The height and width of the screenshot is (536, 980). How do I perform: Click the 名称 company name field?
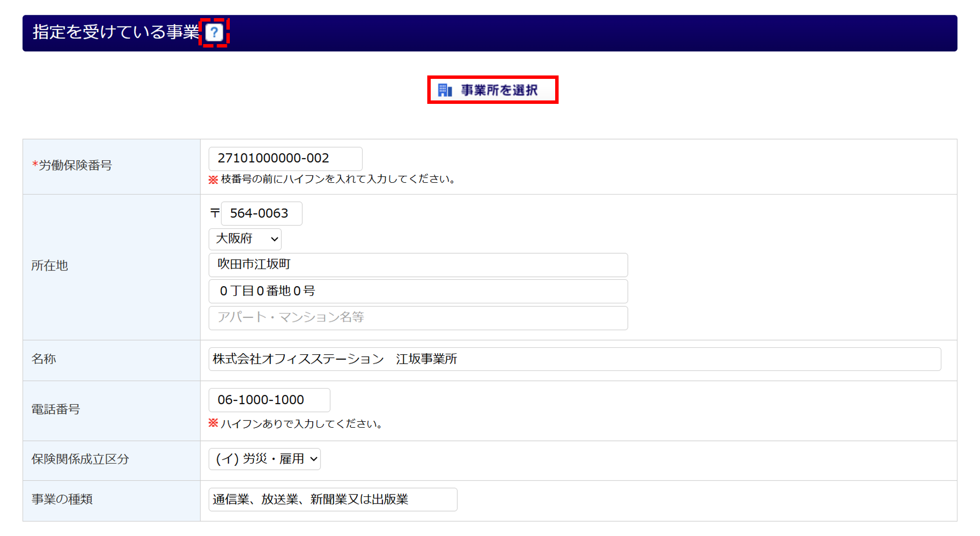[x=574, y=359]
